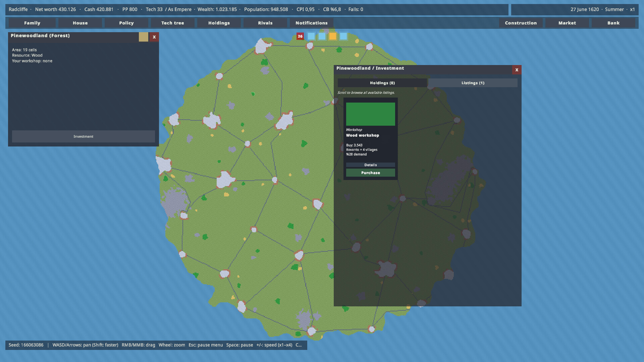Open the Family menu
The width and height of the screenshot is (644, 362).
tap(32, 23)
